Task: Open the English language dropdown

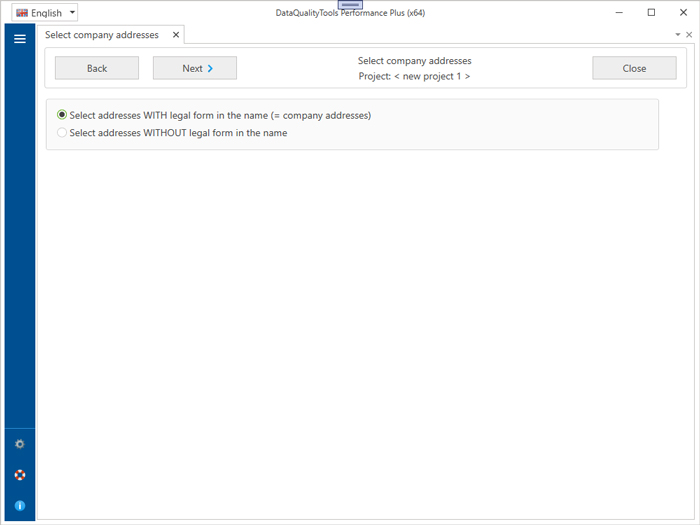Action: click(x=72, y=13)
